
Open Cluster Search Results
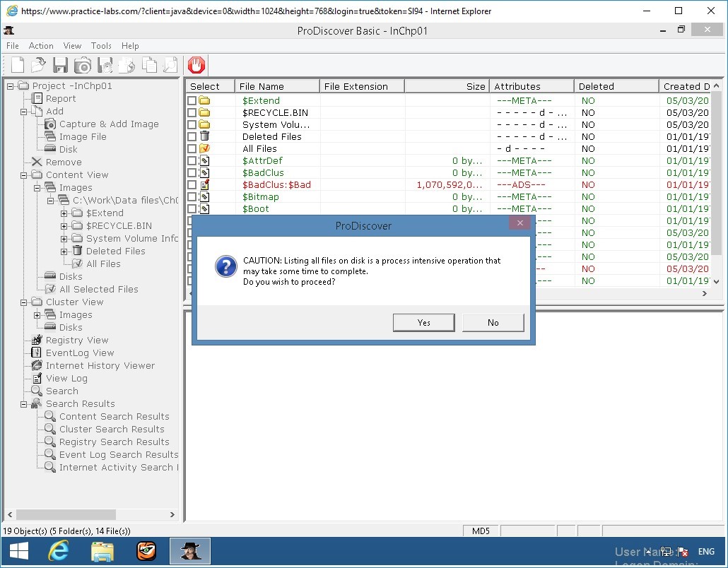[x=112, y=430]
